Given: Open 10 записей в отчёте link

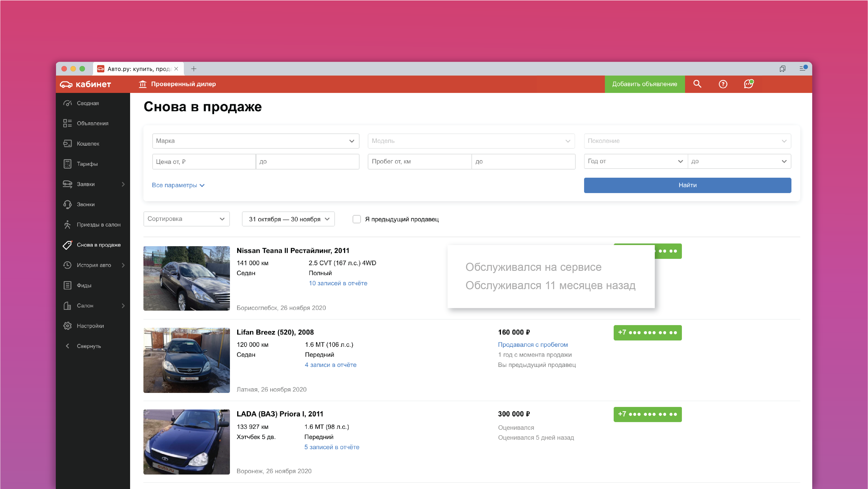Looking at the screenshot, I should 338,283.
